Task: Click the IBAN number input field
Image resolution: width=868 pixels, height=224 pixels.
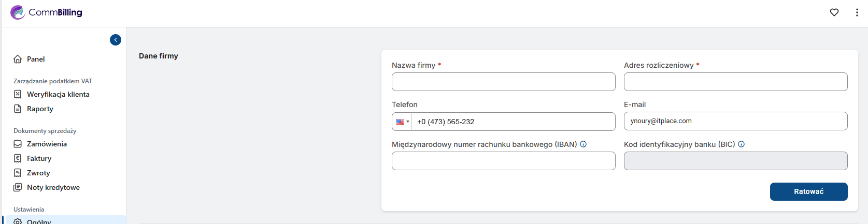Action: [x=503, y=161]
